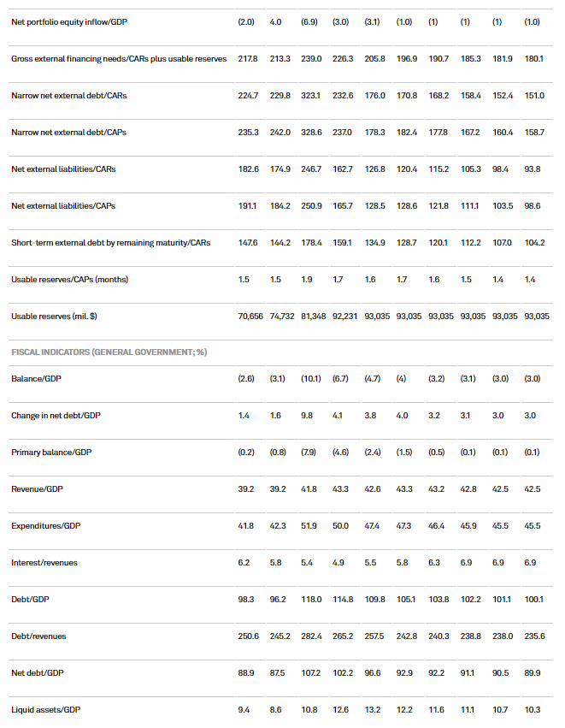Select the 'Revenue/GDP' row label

pos(38,488)
